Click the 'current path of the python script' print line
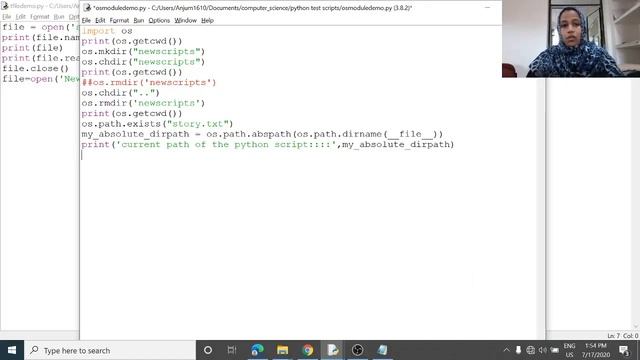The width and height of the screenshot is (640, 360). tap(268, 144)
